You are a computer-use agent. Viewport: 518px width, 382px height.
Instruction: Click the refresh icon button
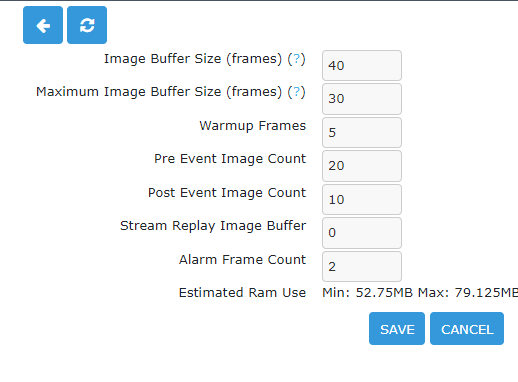[87, 25]
